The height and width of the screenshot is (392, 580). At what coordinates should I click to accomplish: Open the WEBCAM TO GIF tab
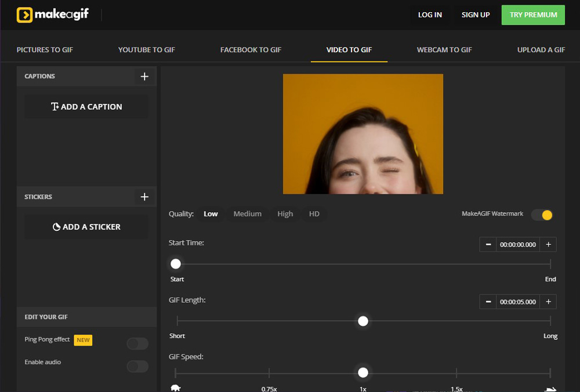coord(444,49)
